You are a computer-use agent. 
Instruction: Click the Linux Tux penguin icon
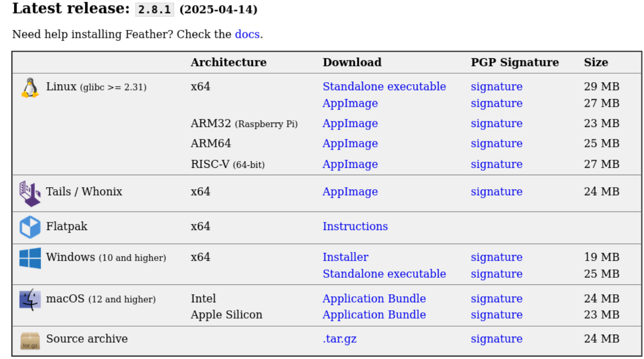(x=30, y=88)
